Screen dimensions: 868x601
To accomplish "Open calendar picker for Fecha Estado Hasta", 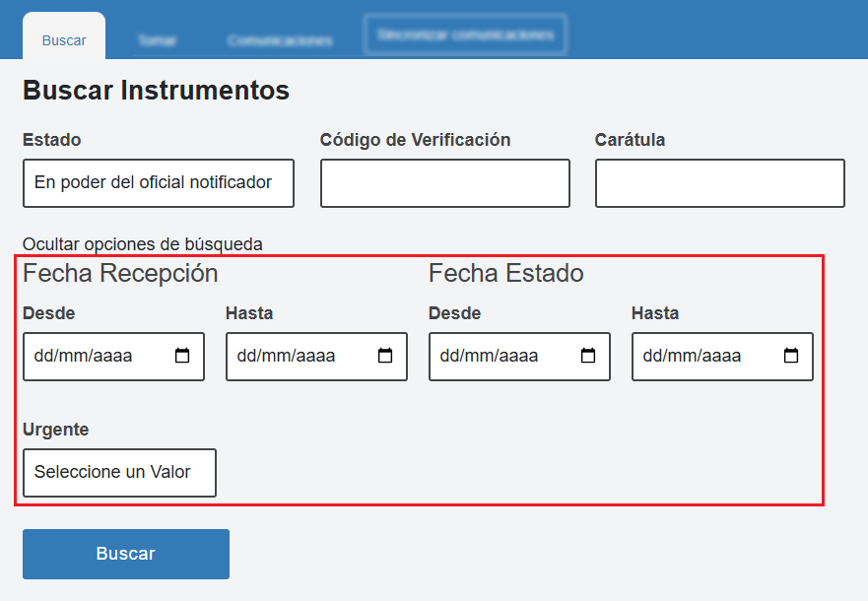I will tap(791, 356).
